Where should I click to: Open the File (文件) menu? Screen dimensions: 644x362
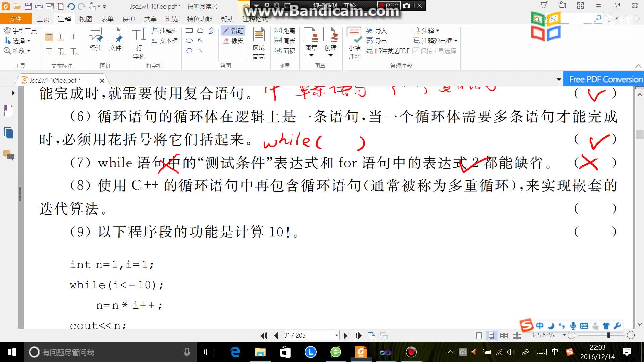click(16, 19)
